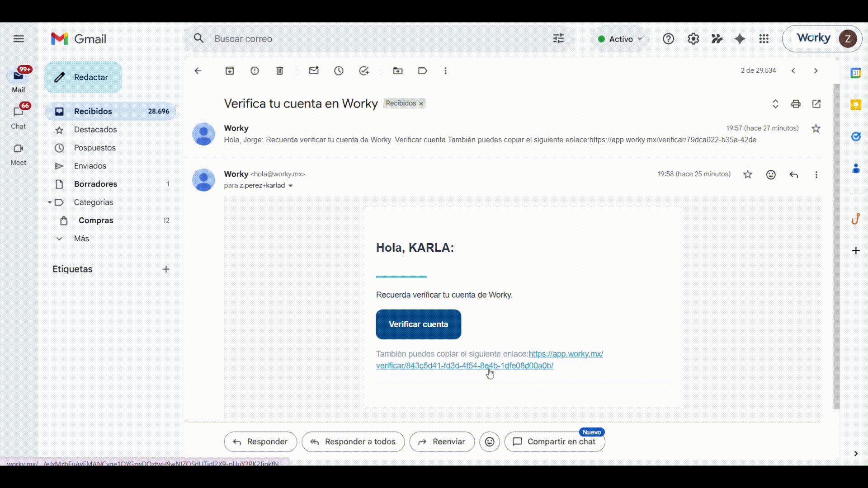Open the Recibidos folder
Image resolution: width=868 pixels, height=488 pixels.
click(111, 111)
